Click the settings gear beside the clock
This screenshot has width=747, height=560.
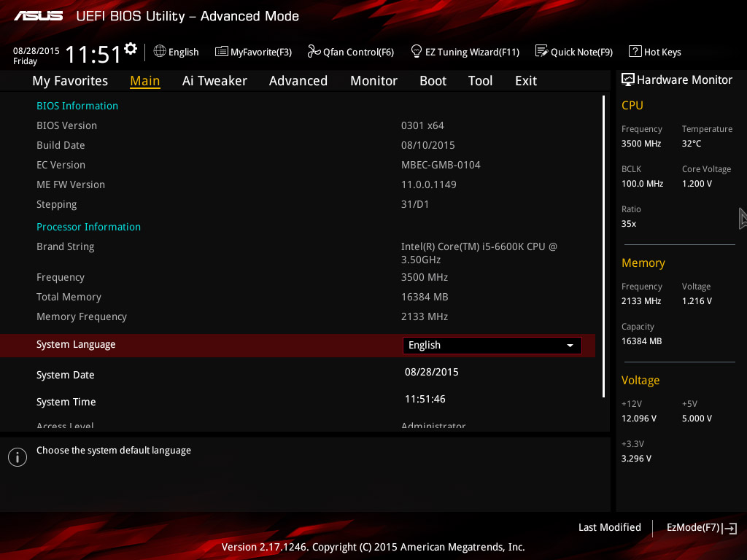pyautogui.click(x=131, y=49)
